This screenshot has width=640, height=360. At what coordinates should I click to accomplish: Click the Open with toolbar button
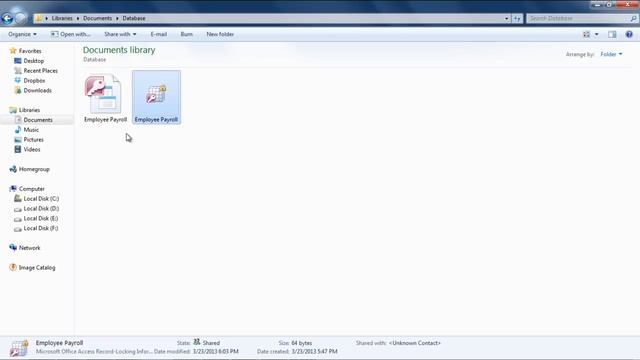pyautogui.click(x=71, y=34)
